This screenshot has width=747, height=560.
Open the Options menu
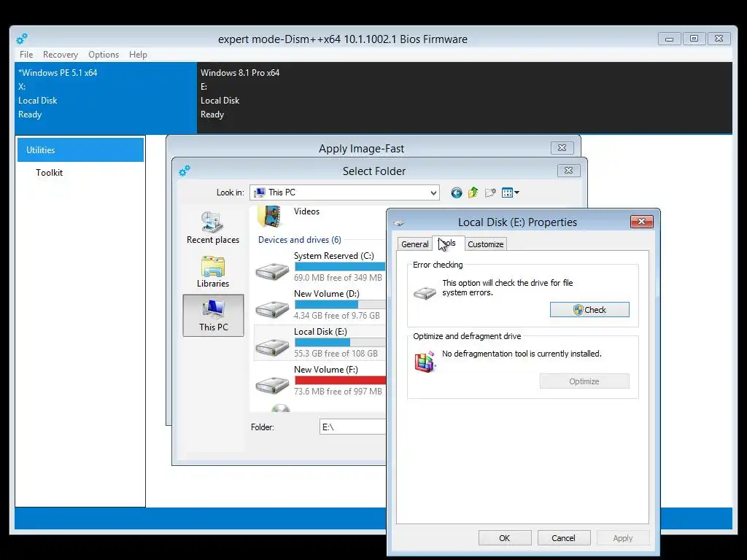(104, 54)
